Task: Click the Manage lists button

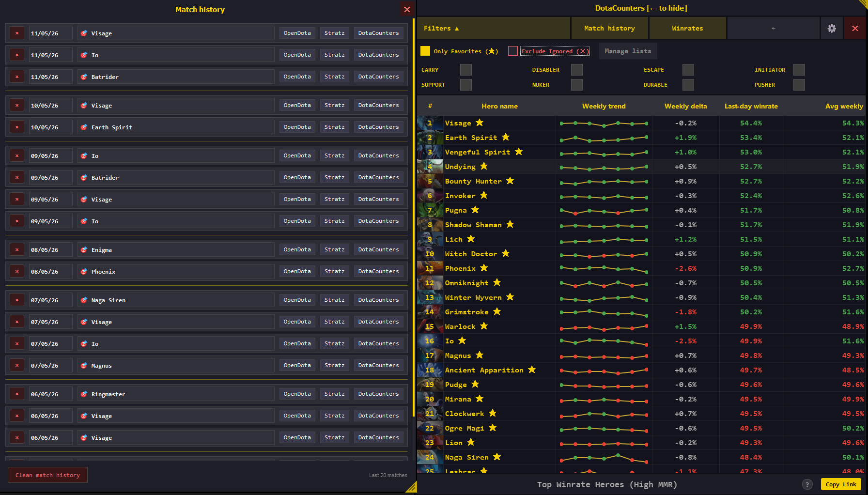Action: click(628, 51)
